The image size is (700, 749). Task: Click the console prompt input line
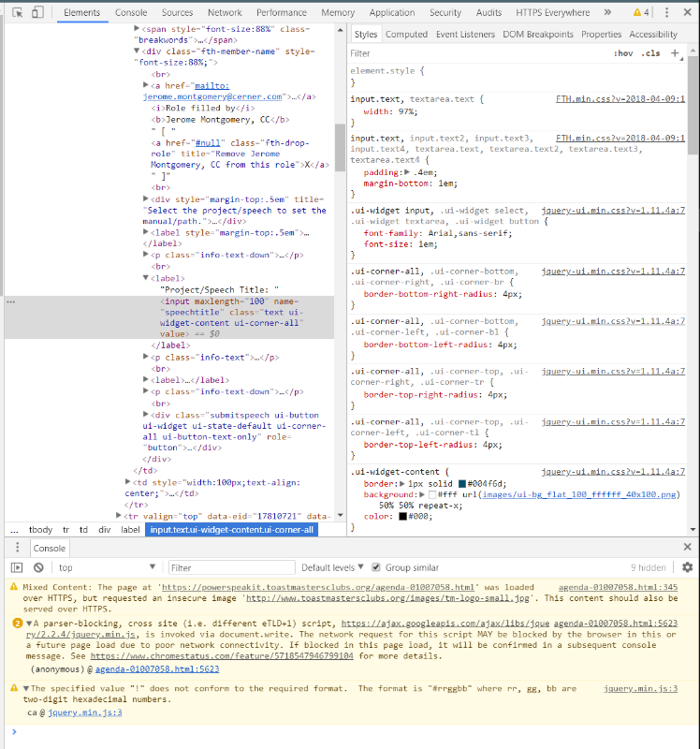point(354,732)
